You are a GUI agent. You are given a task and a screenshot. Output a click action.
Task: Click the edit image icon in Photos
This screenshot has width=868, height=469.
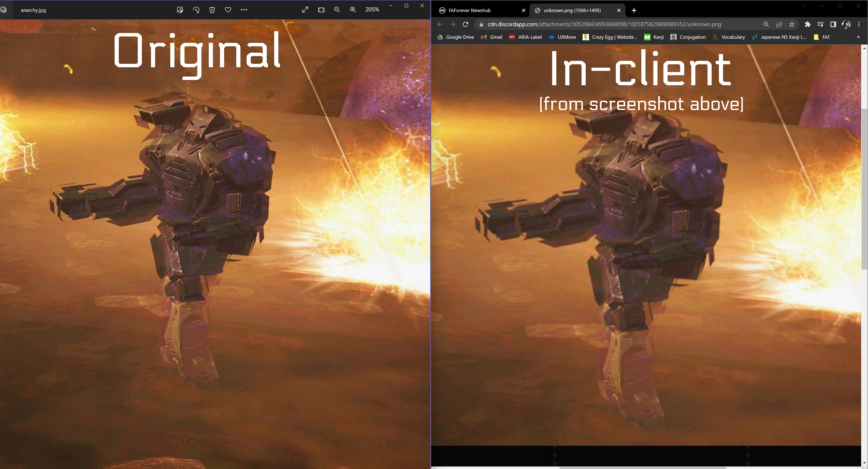coord(180,10)
